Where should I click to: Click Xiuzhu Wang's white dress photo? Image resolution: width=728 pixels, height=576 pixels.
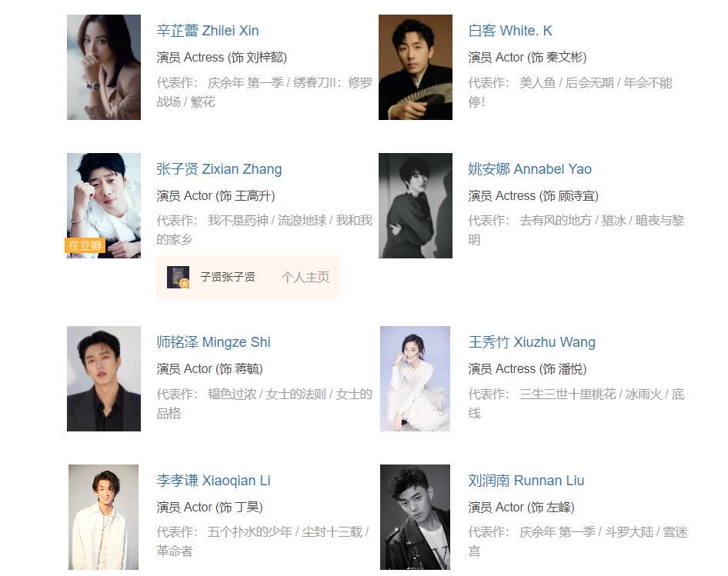[415, 378]
